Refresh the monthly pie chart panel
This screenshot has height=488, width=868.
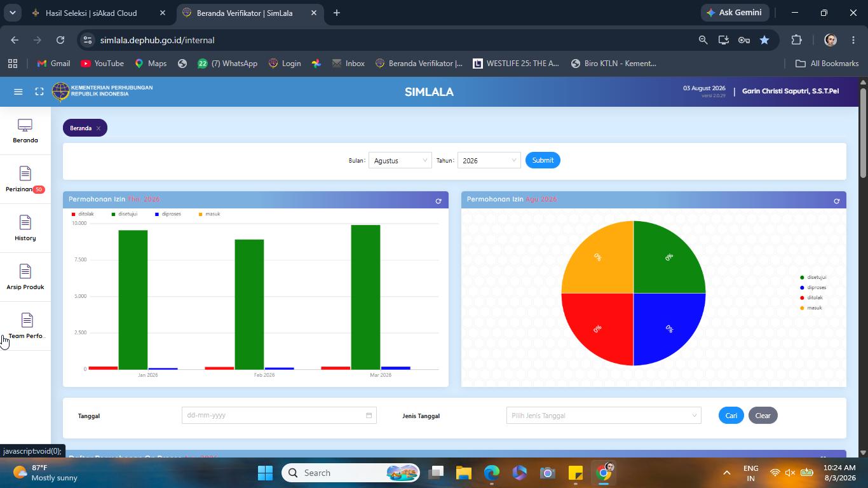(836, 201)
